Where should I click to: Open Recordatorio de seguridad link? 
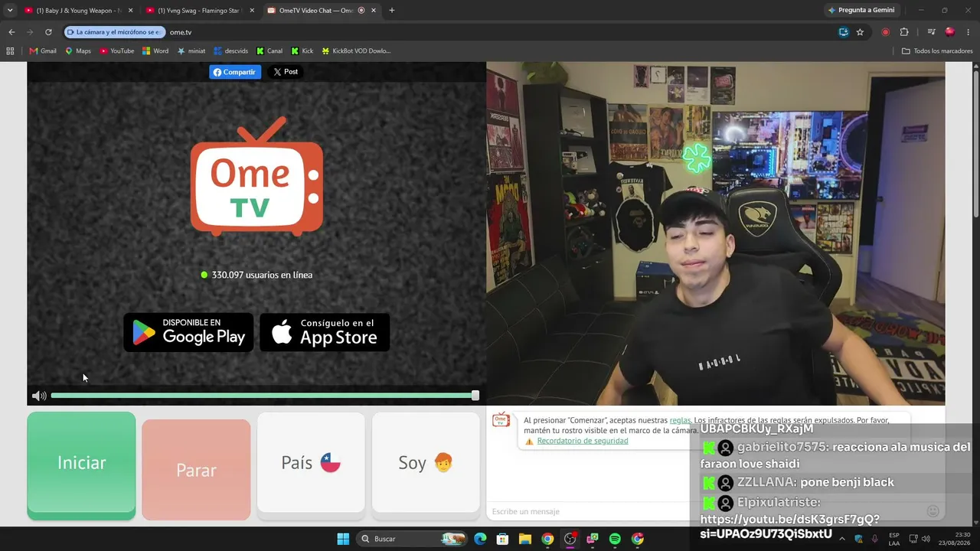583,441
